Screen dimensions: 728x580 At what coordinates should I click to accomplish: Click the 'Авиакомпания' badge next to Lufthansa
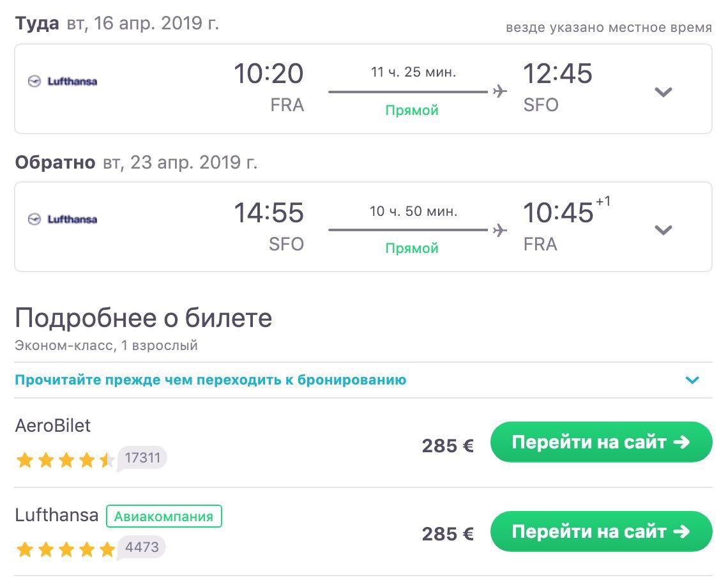pyautogui.click(x=163, y=517)
